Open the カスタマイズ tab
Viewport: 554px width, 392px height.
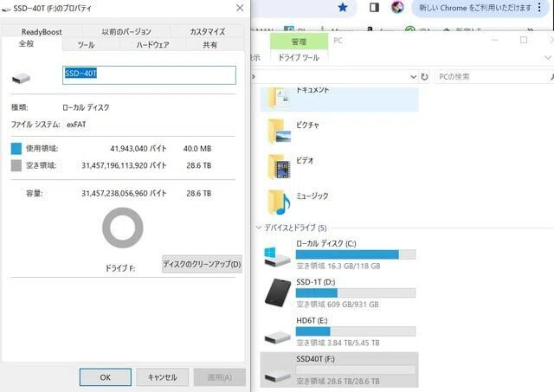click(208, 32)
